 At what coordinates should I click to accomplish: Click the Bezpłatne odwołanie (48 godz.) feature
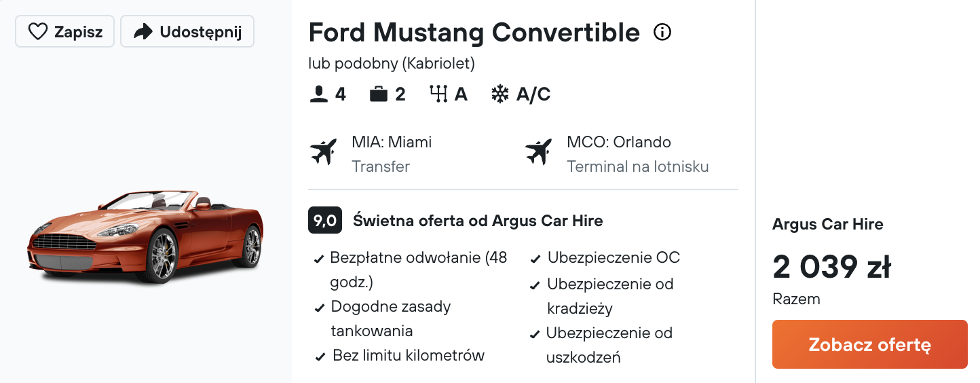[x=413, y=270]
